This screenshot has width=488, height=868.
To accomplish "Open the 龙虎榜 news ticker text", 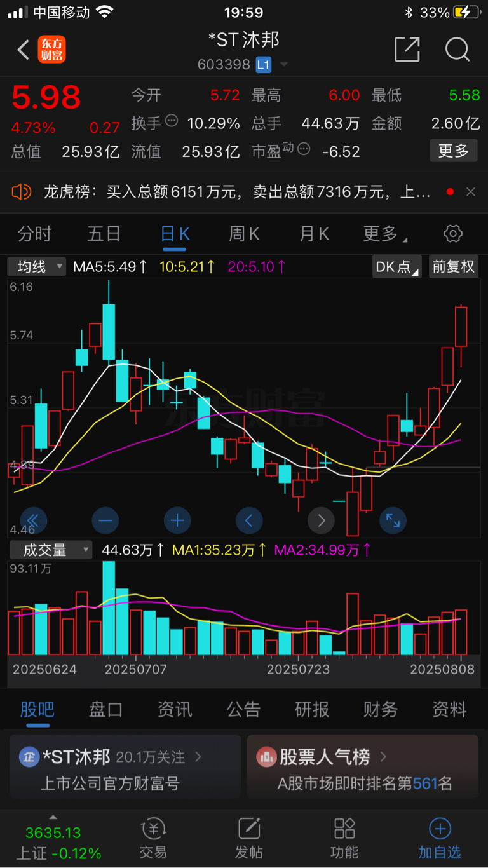I will [237, 191].
